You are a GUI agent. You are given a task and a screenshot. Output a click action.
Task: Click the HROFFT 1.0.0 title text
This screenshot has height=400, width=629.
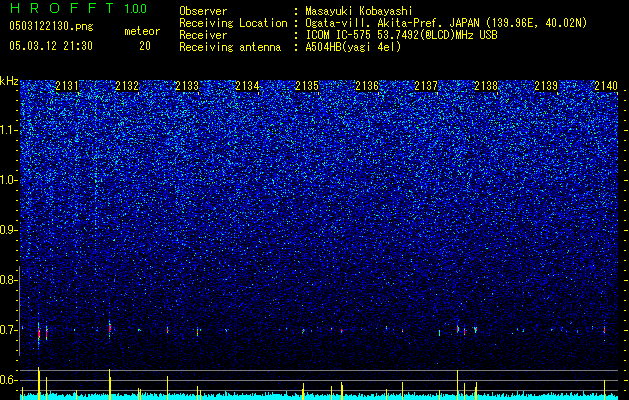78,8
